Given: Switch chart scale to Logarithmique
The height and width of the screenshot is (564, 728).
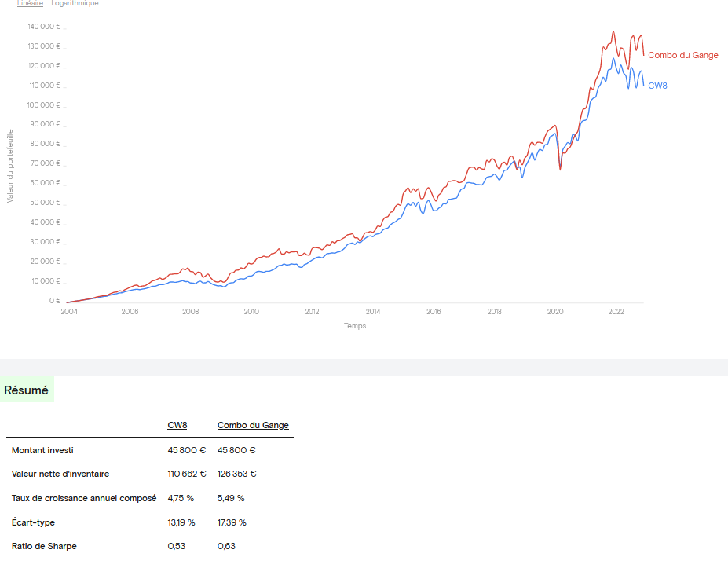Looking at the screenshot, I should pos(75,4).
